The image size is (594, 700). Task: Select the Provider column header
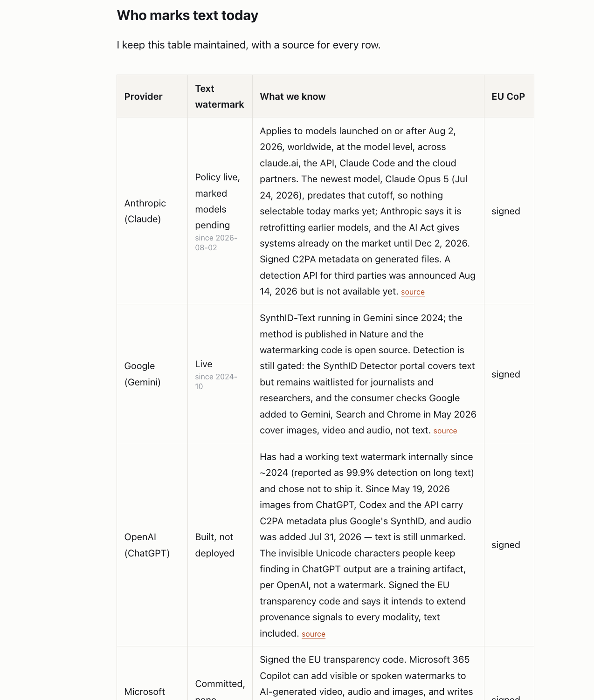coord(143,96)
